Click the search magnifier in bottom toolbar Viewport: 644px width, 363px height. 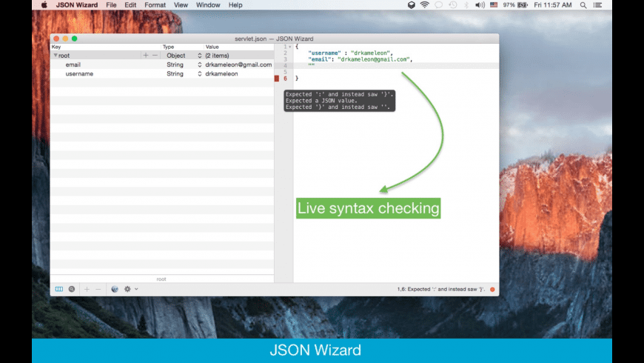point(72,289)
